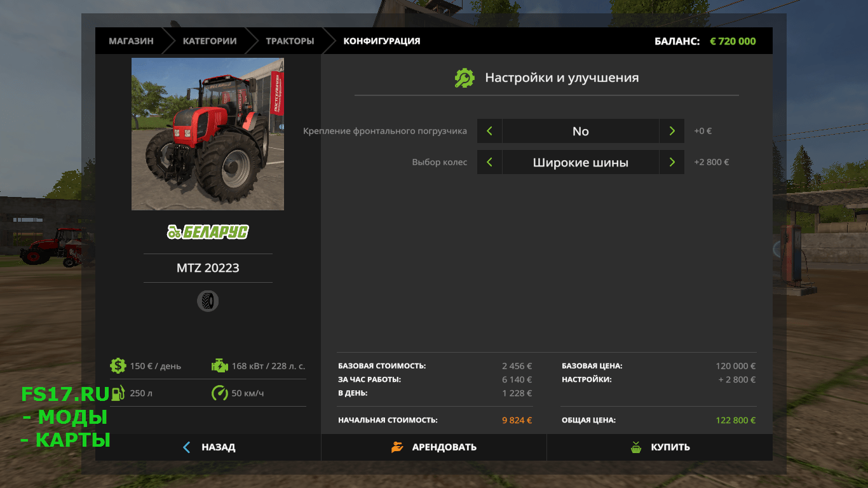This screenshot has width=868, height=488.
Task: Click the 'Настройки и улучшения' heading
Action: tap(562, 78)
